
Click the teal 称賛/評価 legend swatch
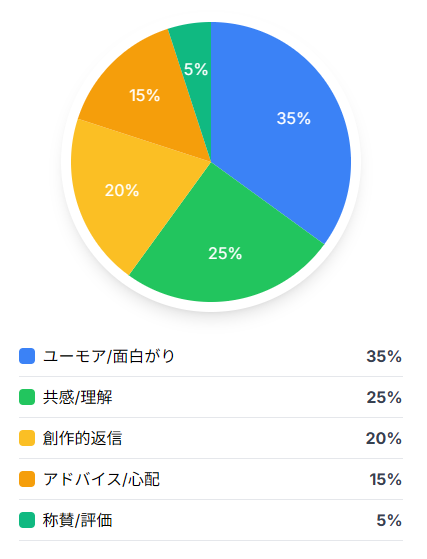[27, 520]
